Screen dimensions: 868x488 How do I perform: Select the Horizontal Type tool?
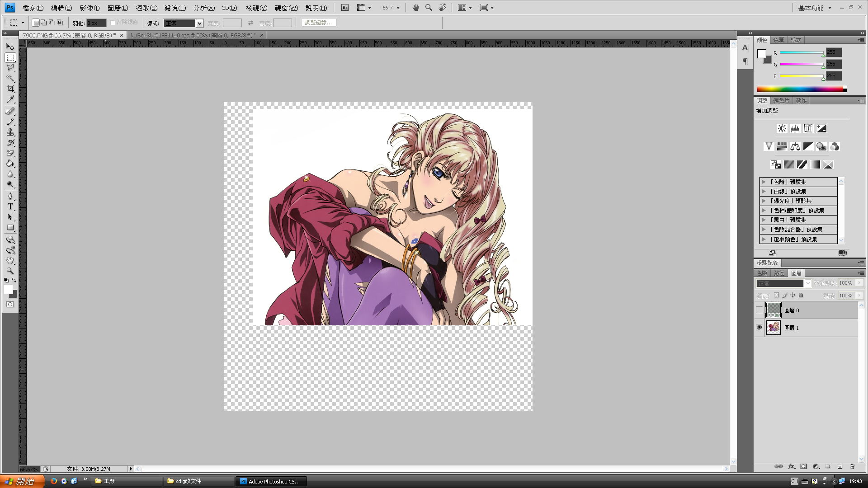tap(10, 206)
